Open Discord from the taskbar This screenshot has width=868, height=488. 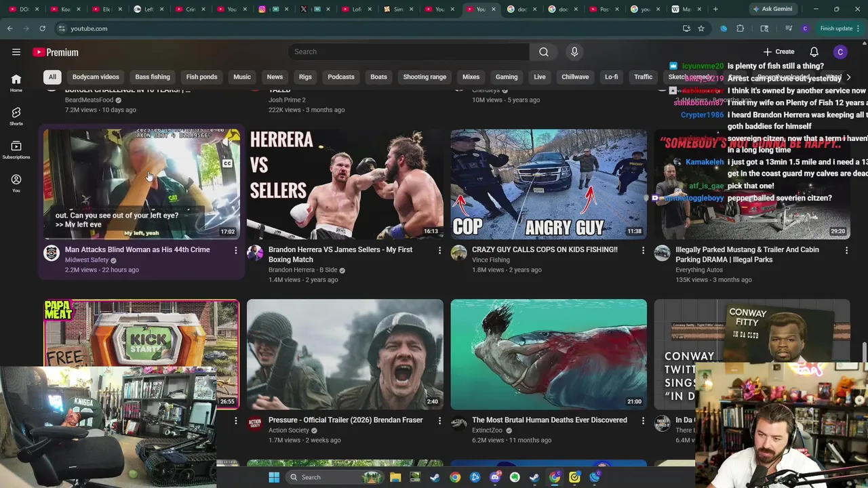[495, 477]
